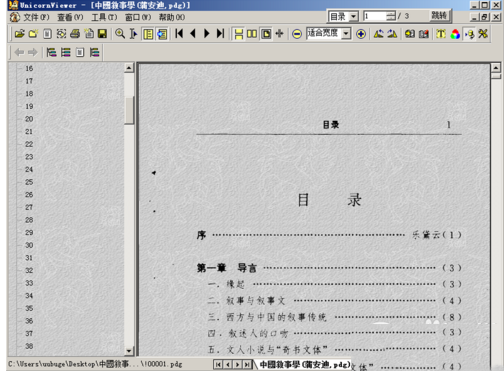504x371 pixels.
Task: Select page 34 in the page list
Action: click(29, 296)
